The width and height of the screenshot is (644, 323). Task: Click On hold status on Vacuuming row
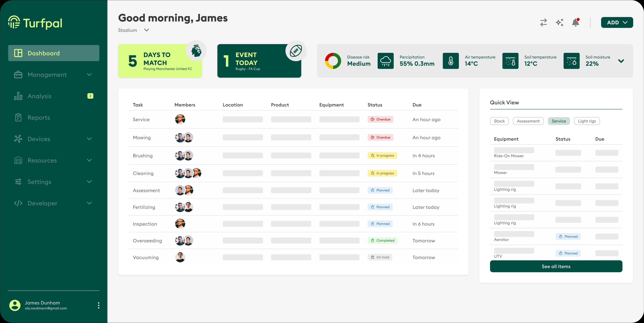click(380, 257)
